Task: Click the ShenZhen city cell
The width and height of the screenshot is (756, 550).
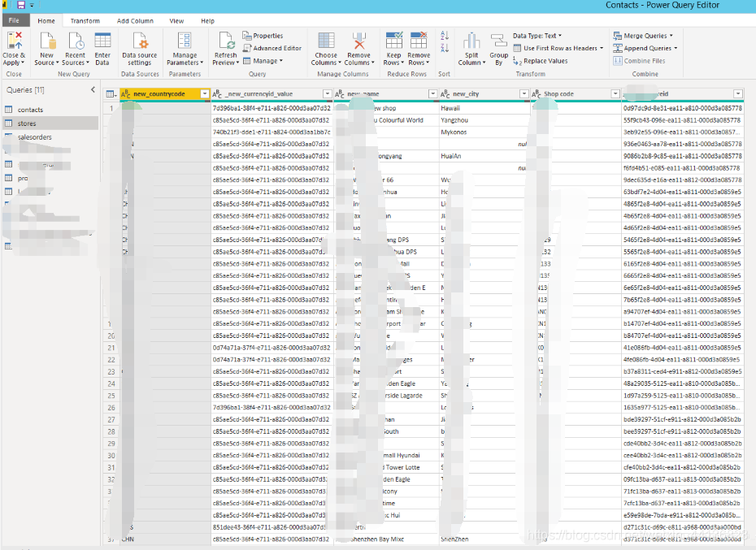Action: click(484, 539)
